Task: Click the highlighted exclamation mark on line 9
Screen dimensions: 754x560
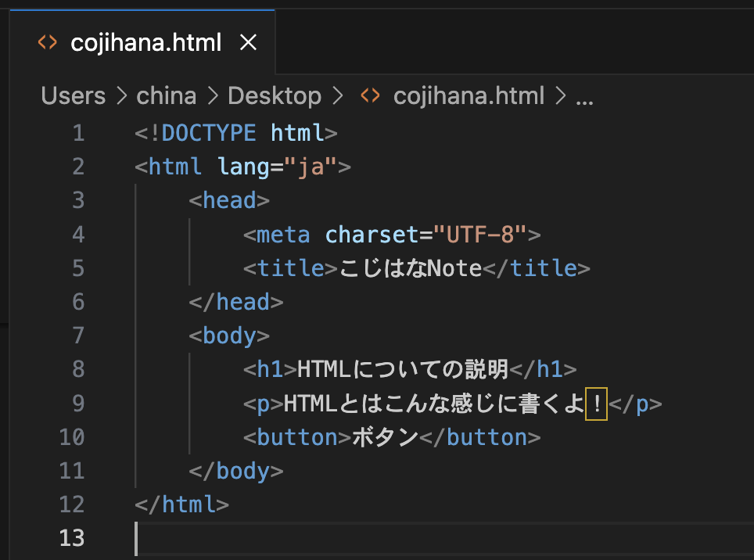Action: click(596, 404)
